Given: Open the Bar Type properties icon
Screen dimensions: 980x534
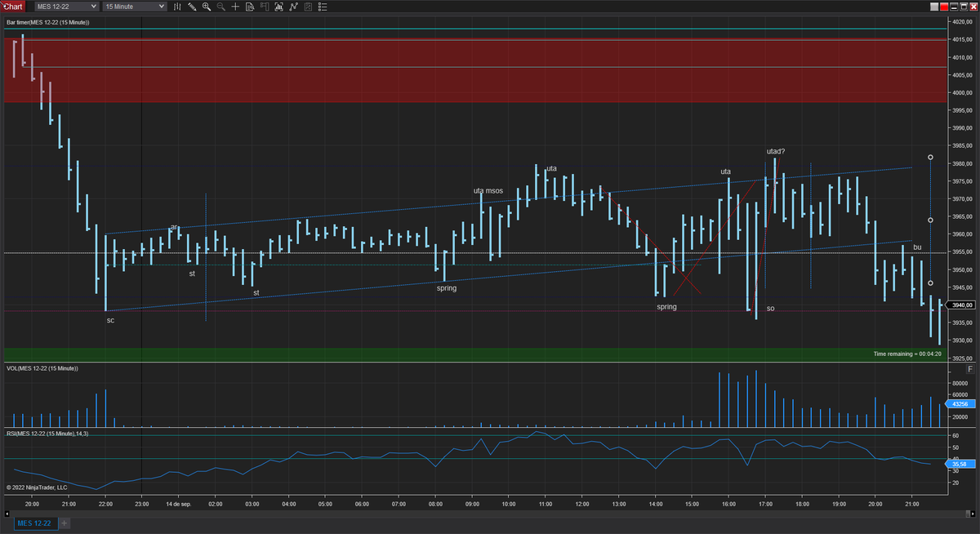Looking at the screenshot, I should (177, 7).
